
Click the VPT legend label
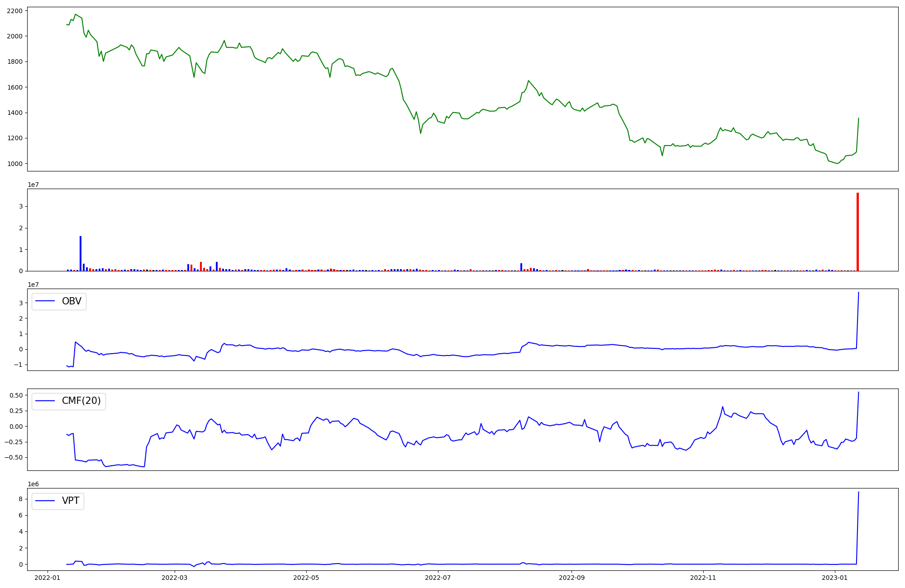71,501
